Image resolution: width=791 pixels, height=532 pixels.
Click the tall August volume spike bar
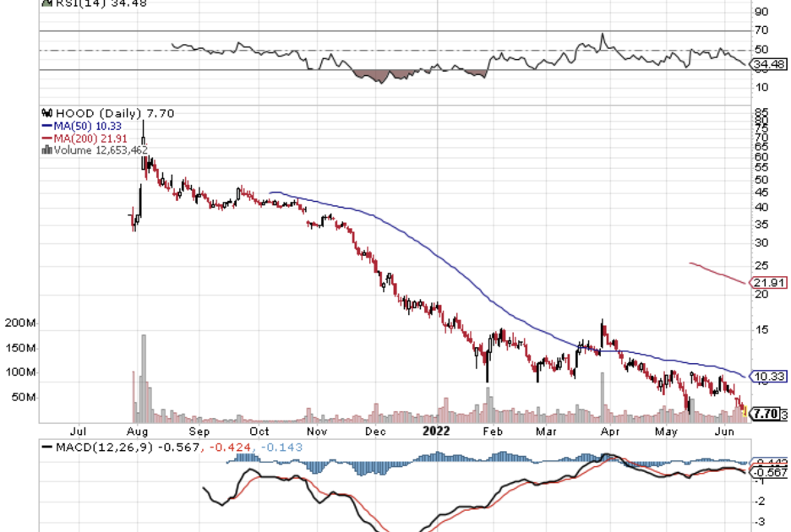pyautogui.click(x=144, y=378)
